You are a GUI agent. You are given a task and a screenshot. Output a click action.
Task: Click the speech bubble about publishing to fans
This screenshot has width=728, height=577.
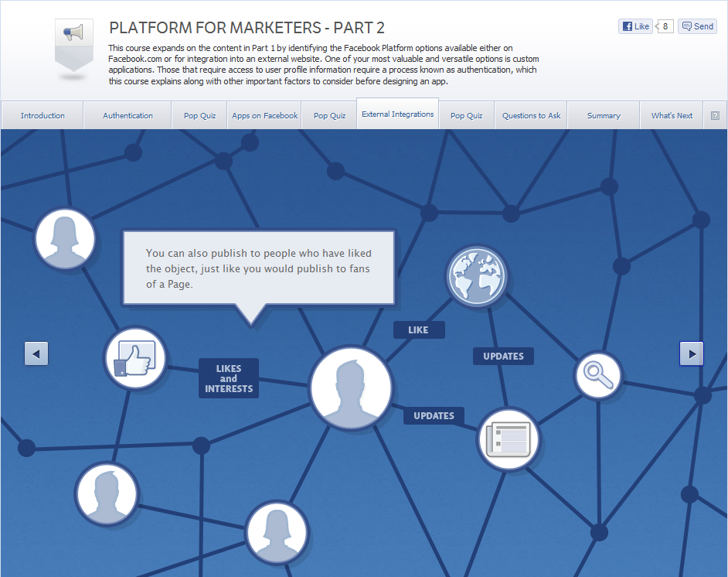(x=259, y=268)
